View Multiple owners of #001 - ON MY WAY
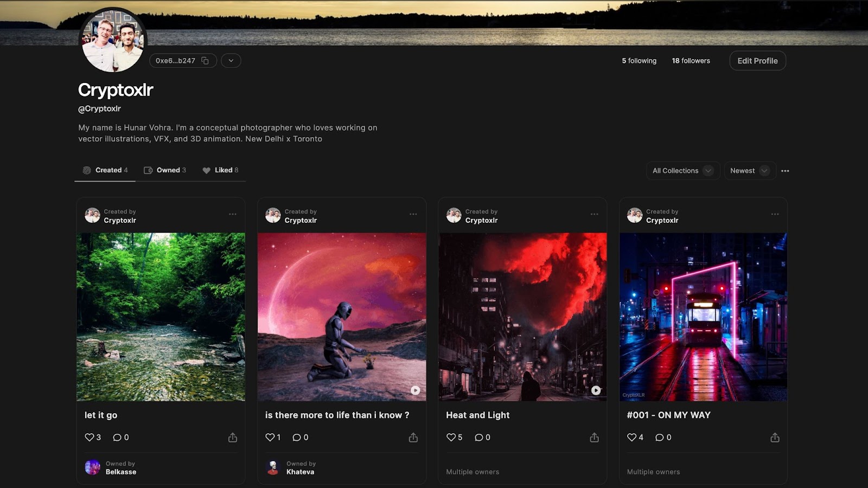 click(653, 472)
